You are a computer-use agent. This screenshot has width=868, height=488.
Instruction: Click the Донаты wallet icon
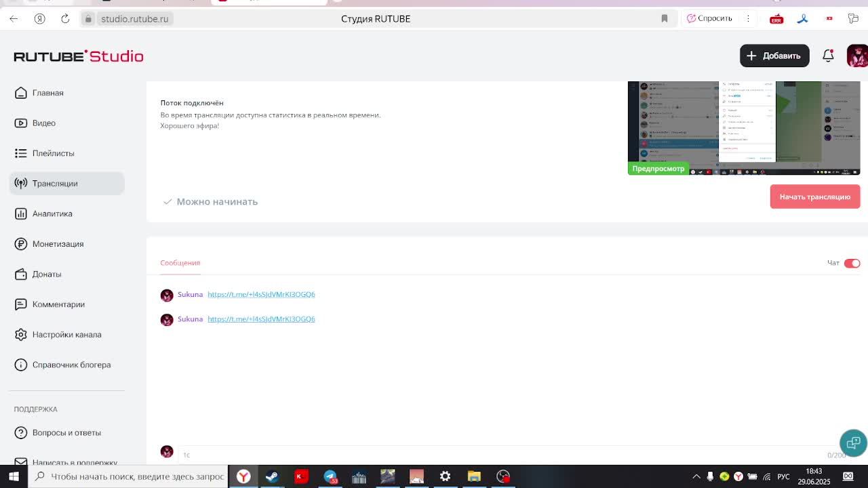[21, 274]
